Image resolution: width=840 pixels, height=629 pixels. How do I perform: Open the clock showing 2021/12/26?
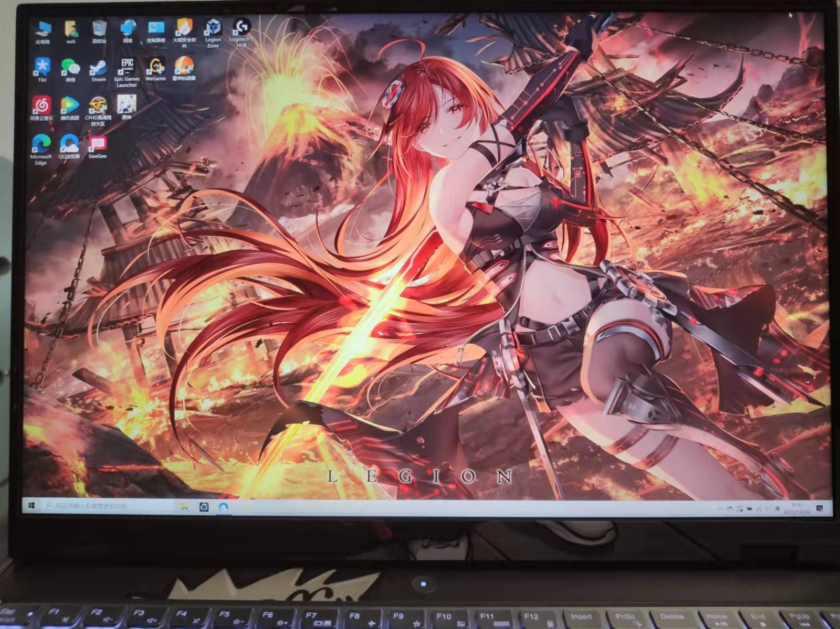[x=797, y=509]
